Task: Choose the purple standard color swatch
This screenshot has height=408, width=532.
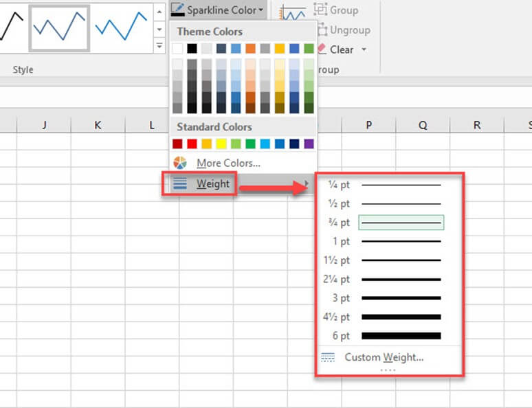Action: pos(309,144)
